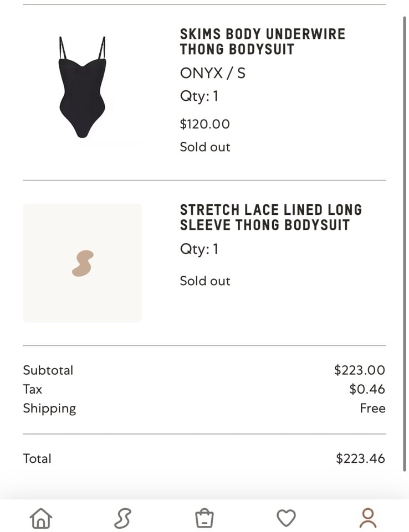Tap the $120.00 item price
Screen dimensions: 409x532
click(x=205, y=124)
